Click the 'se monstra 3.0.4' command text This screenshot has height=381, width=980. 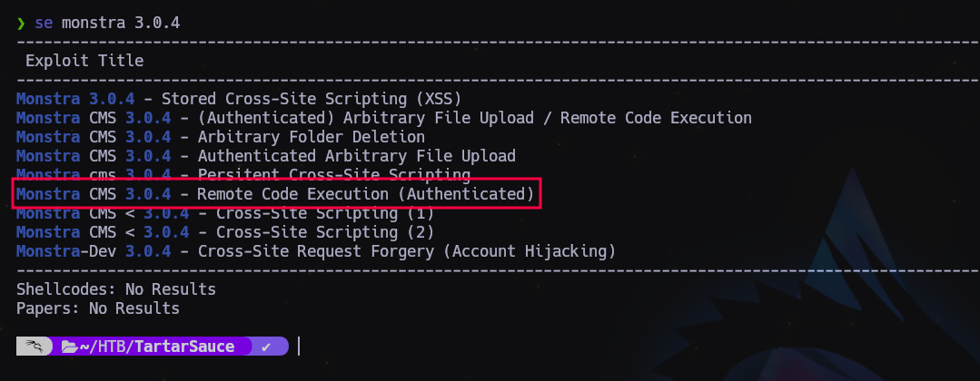107,23
